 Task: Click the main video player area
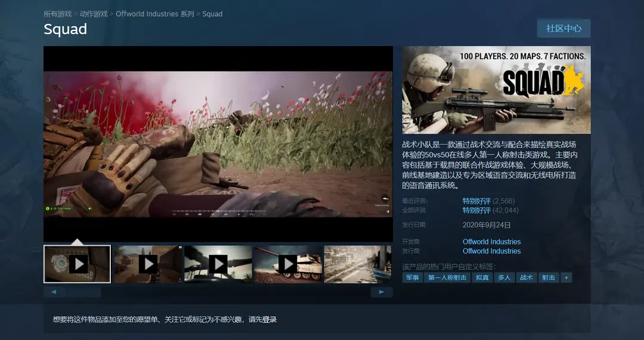tap(218, 144)
